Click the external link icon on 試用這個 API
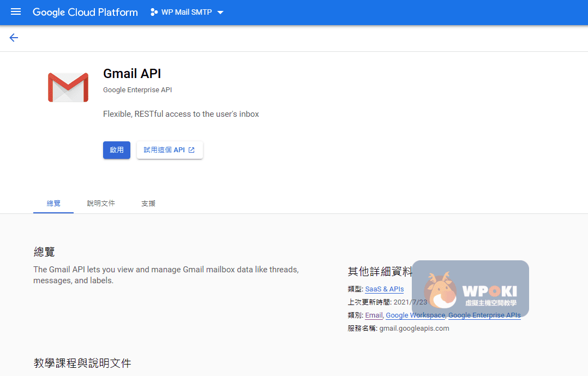 (x=191, y=150)
